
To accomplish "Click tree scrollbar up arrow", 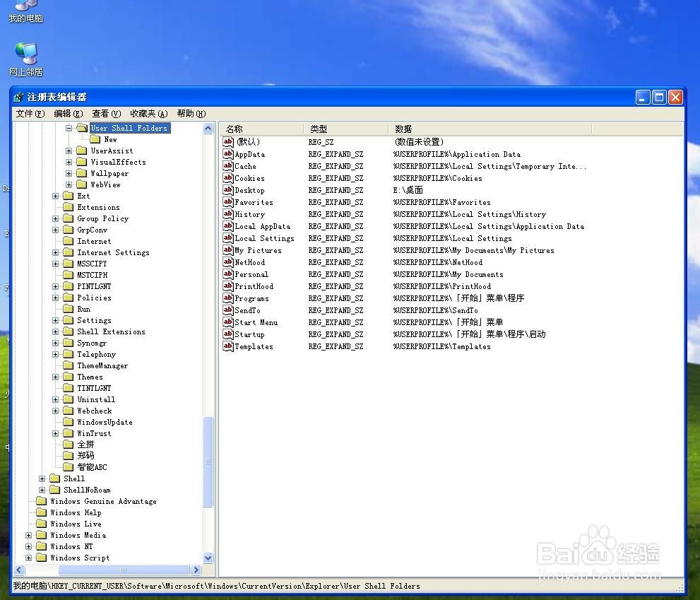I will (208, 129).
